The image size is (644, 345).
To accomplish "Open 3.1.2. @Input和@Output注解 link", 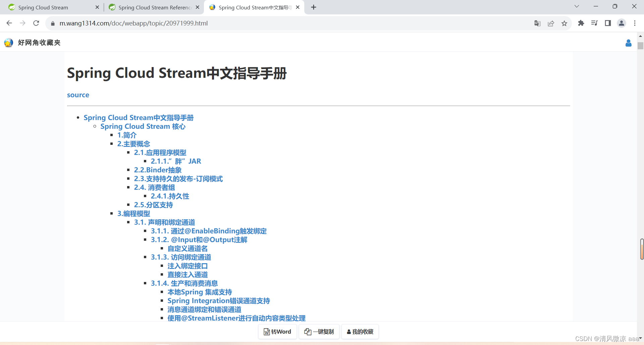I will 199,240.
